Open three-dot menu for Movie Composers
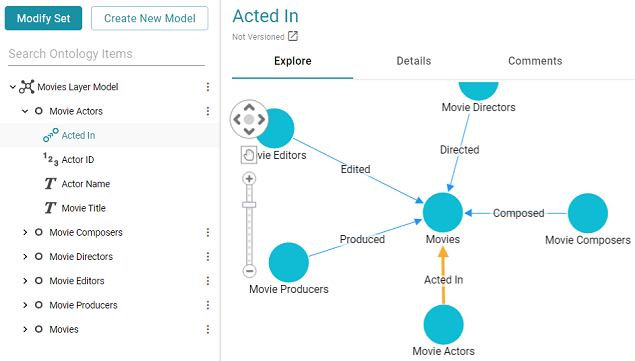The height and width of the screenshot is (361, 635). (x=208, y=232)
